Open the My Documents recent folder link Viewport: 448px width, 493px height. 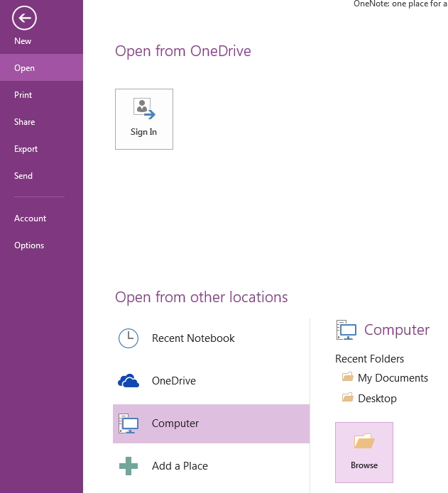393,378
